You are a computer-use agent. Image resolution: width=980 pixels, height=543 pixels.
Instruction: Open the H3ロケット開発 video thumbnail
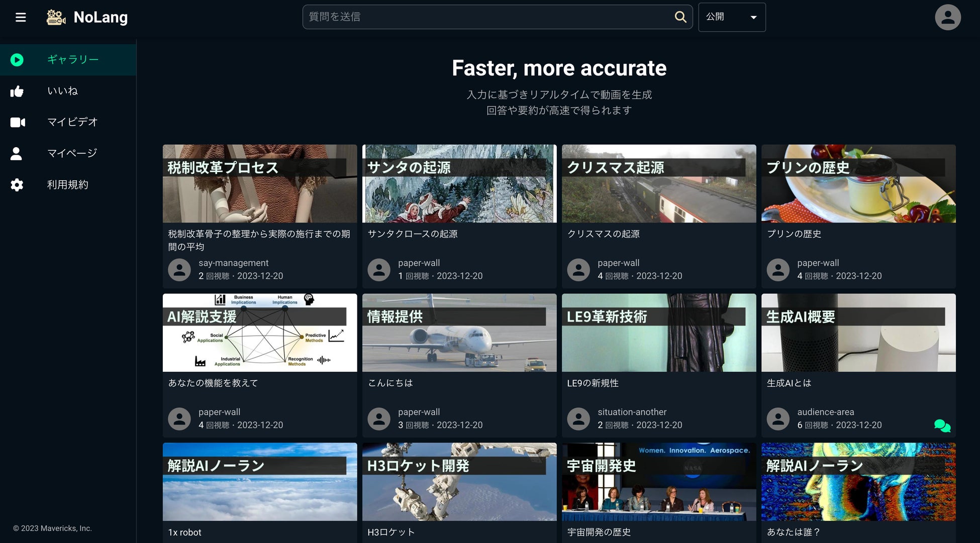(459, 482)
